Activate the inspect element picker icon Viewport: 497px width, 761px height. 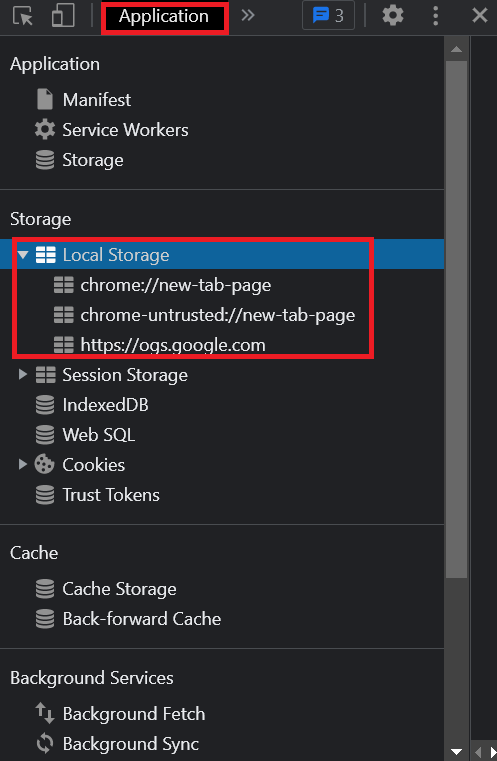coord(22,16)
